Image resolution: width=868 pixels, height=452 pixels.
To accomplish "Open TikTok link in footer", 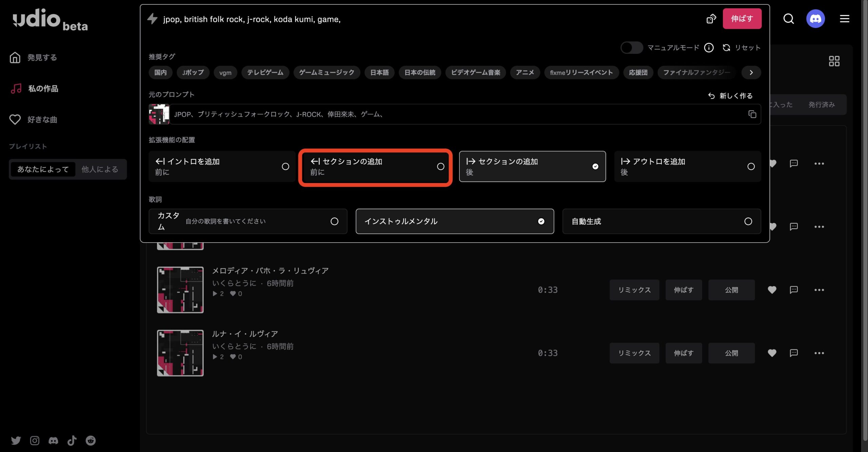I will (72, 440).
